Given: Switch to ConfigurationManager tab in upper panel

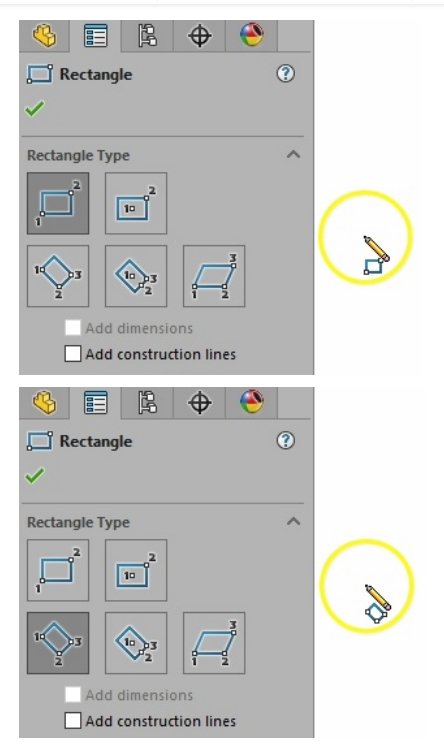Looking at the screenshot, I should point(147,36).
